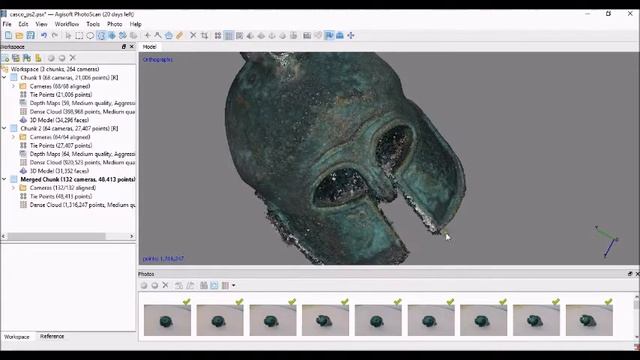Select the Rectangle selection tool

pyautogui.click(x=79, y=36)
